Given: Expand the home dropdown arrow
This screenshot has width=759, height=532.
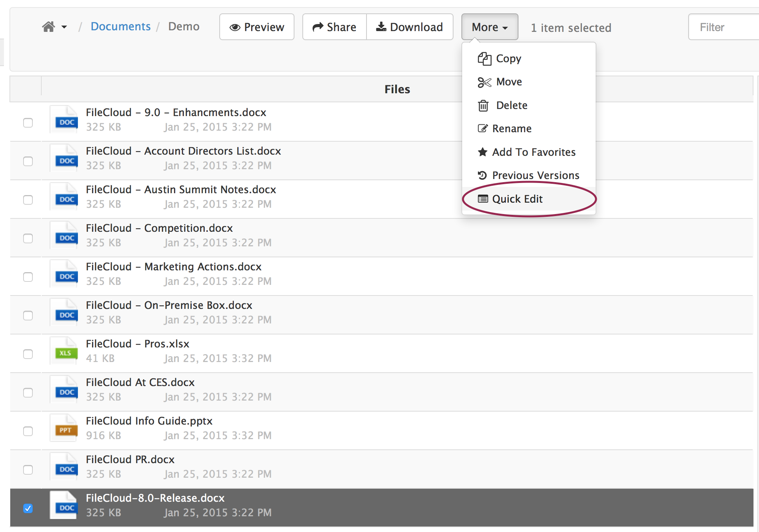Looking at the screenshot, I should pyautogui.click(x=64, y=27).
